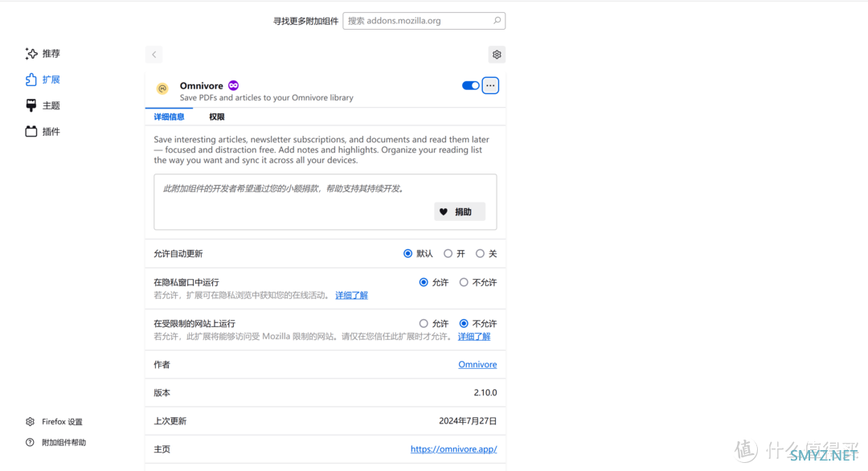Image resolution: width=868 pixels, height=471 pixels.
Task: Open the 扩展 sidebar label
Action: (x=51, y=80)
